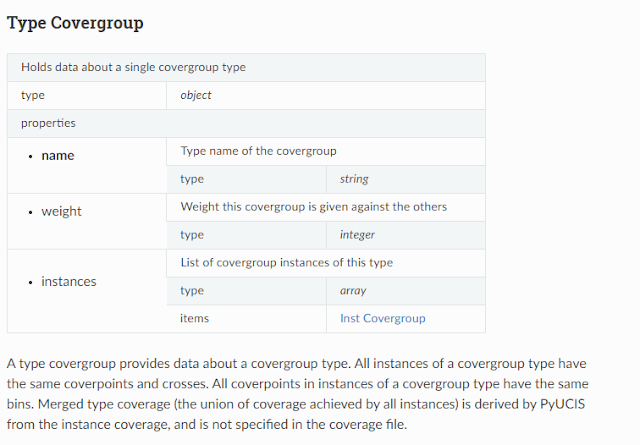This screenshot has height=445, width=640.
Task: Select the 'name' property entry
Action: tap(57, 155)
